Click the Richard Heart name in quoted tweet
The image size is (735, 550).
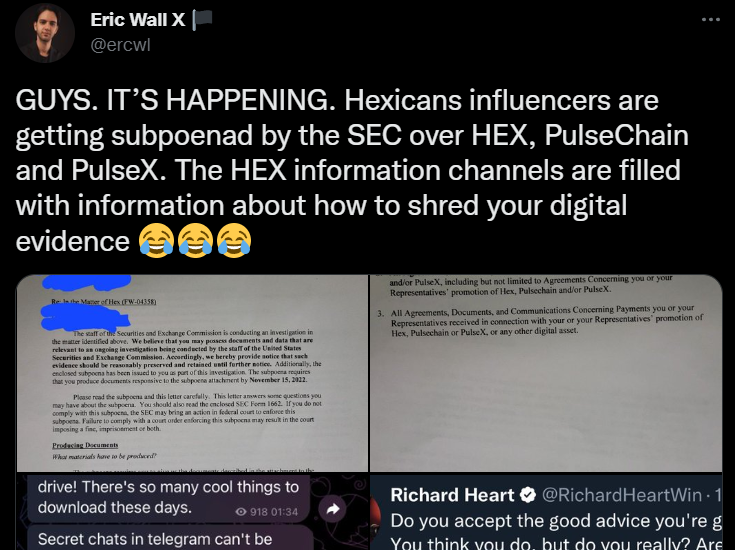[452, 495]
